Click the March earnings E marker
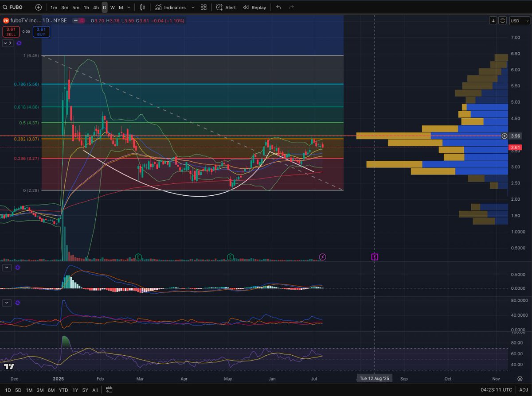Image resolution: width=532 pixels, height=396 pixels. click(138, 256)
